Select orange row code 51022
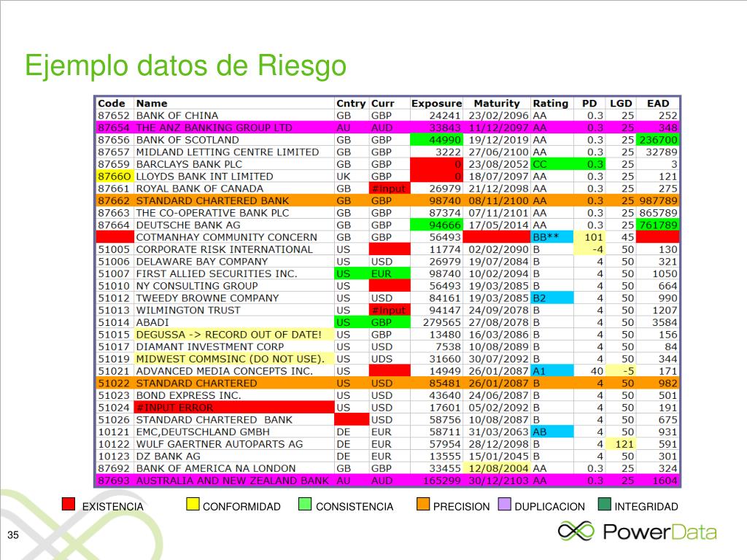This screenshot has width=747, height=560. (113, 384)
